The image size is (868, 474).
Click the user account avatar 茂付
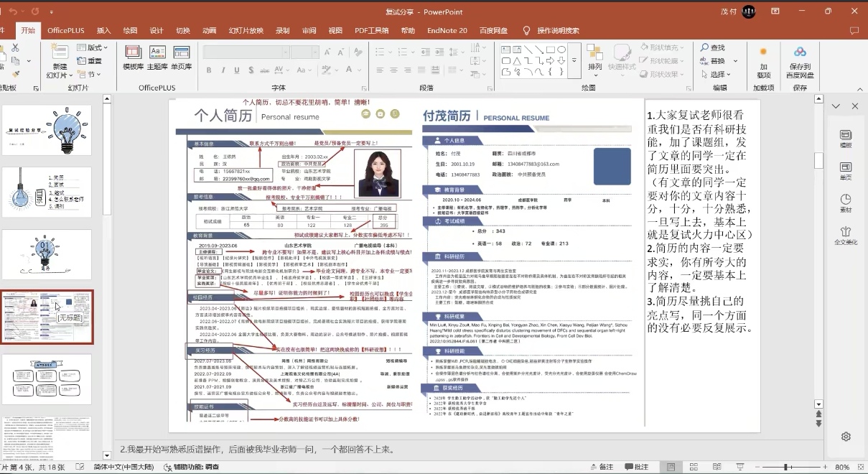click(749, 11)
